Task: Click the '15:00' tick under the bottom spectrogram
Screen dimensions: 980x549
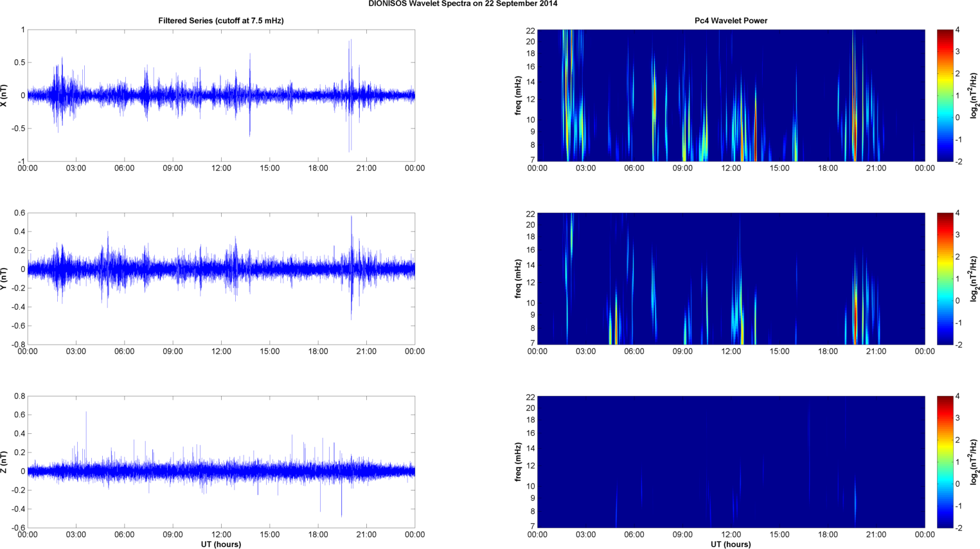Action: [780, 535]
